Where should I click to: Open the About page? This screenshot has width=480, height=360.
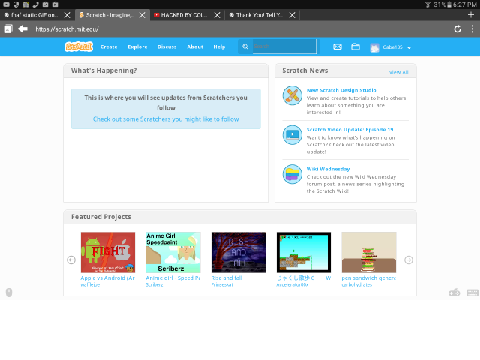point(195,47)
